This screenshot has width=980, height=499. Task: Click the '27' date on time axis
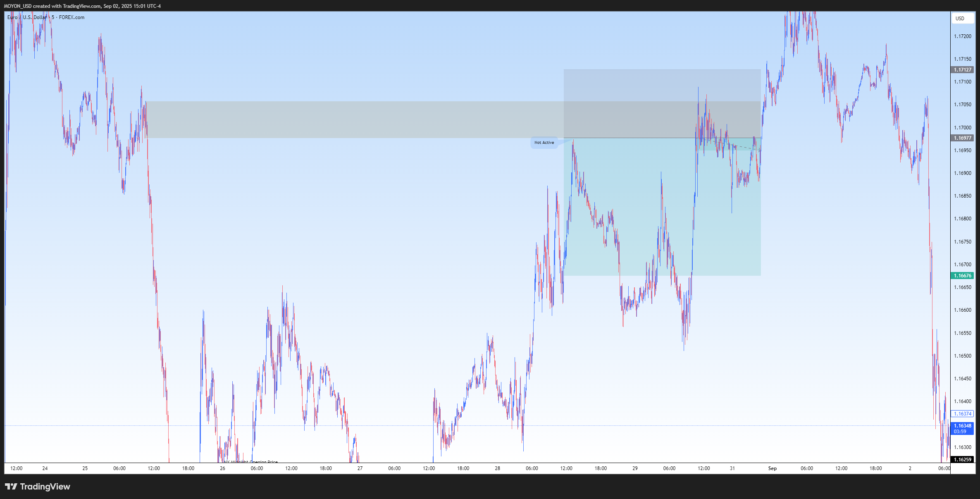[360, 468]
